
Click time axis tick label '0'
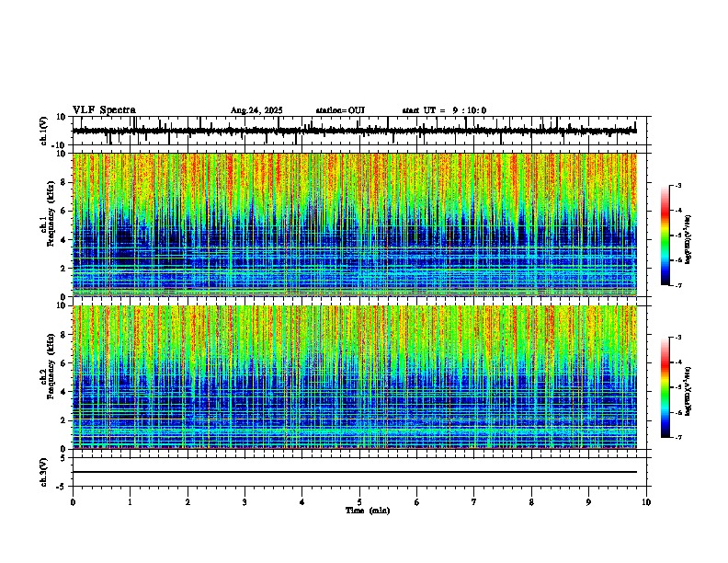click(x=73, y=502)
